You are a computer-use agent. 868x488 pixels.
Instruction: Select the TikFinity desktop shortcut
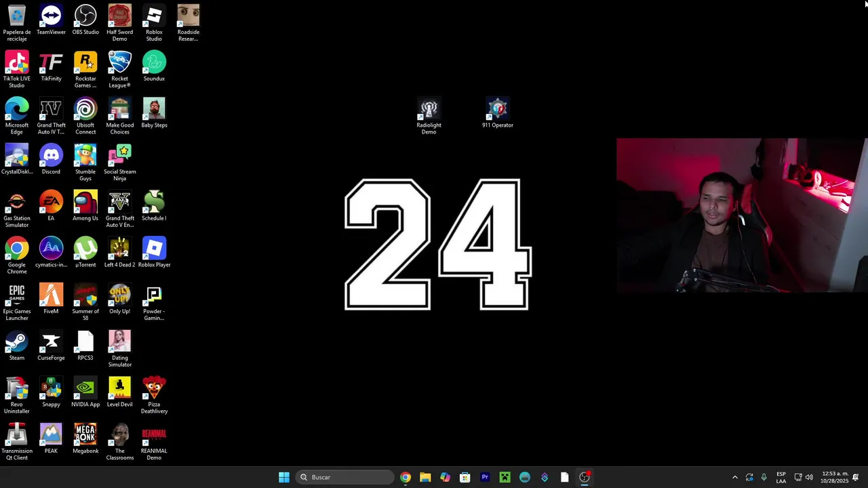pyautogui.click(x=51, y=66)
